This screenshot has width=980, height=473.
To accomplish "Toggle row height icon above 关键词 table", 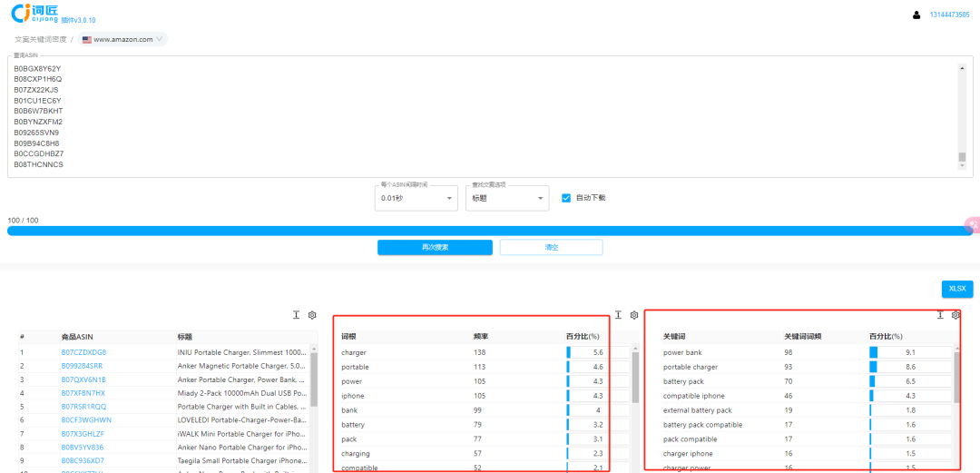I will [x=939, y=315].
